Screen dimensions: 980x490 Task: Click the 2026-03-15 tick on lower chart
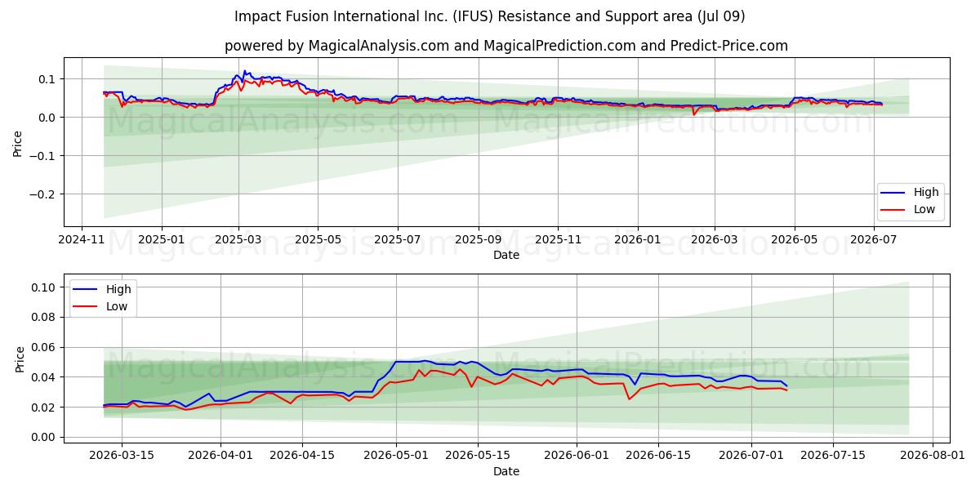click(x=122, y=456)
